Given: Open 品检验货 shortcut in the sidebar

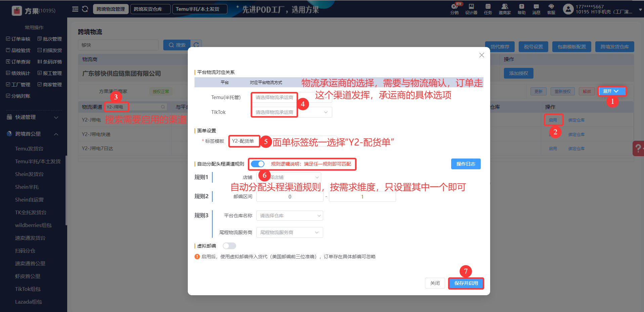Looking at the screenshot, I should tap(18, 50).
